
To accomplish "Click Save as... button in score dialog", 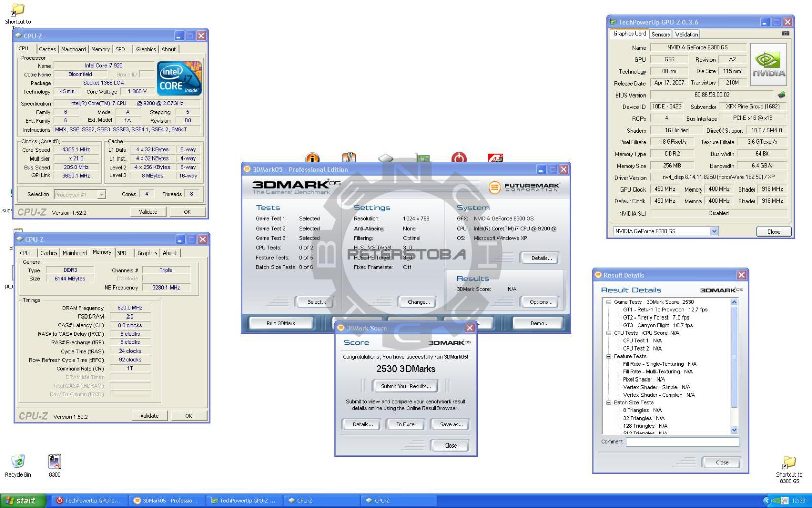I will pyautogui.click(x=451, y=424).
